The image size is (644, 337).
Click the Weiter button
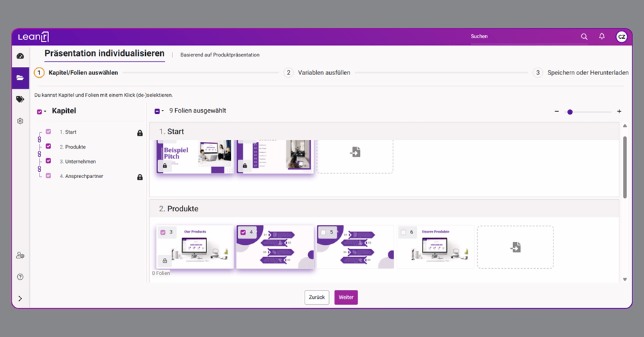coord(346,297)
